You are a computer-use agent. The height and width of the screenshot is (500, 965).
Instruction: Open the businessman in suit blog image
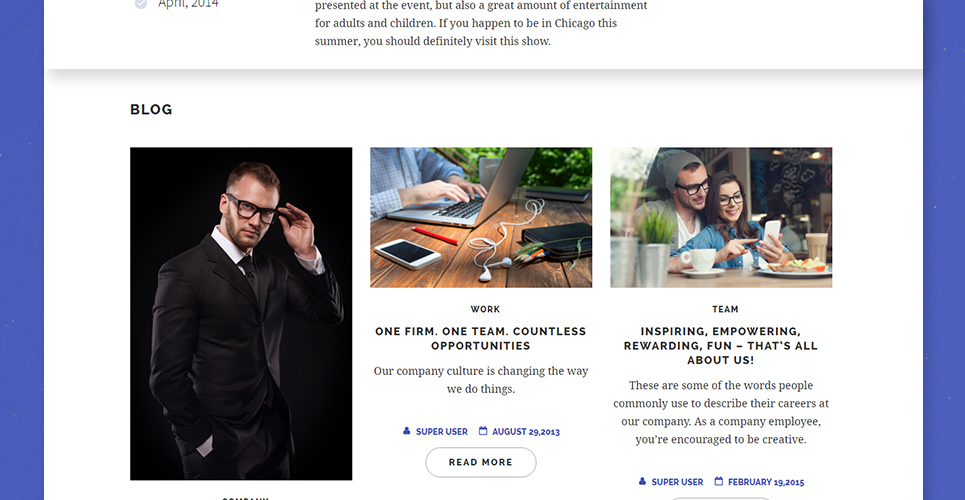pyautogui.click(x=241, y=313)
